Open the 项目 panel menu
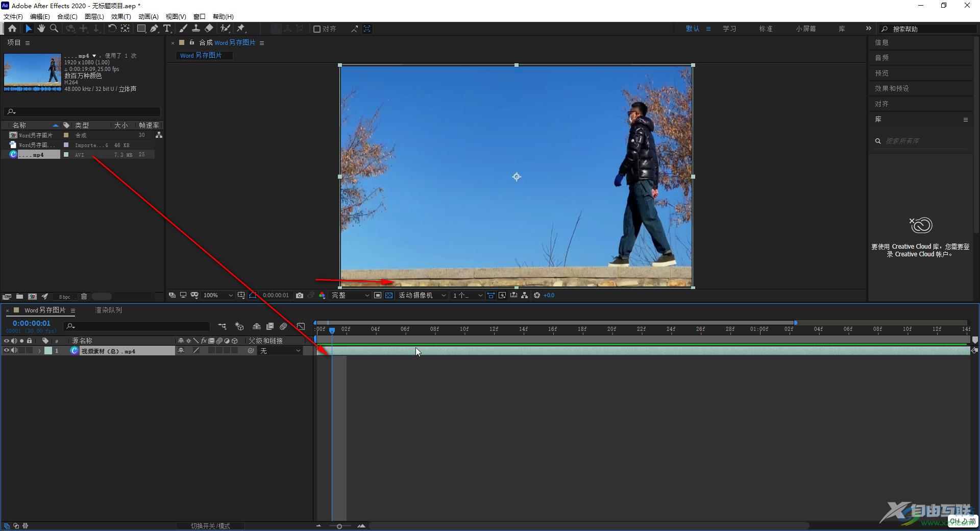This screenshot has height=531, width=980. tap(28, 43)
